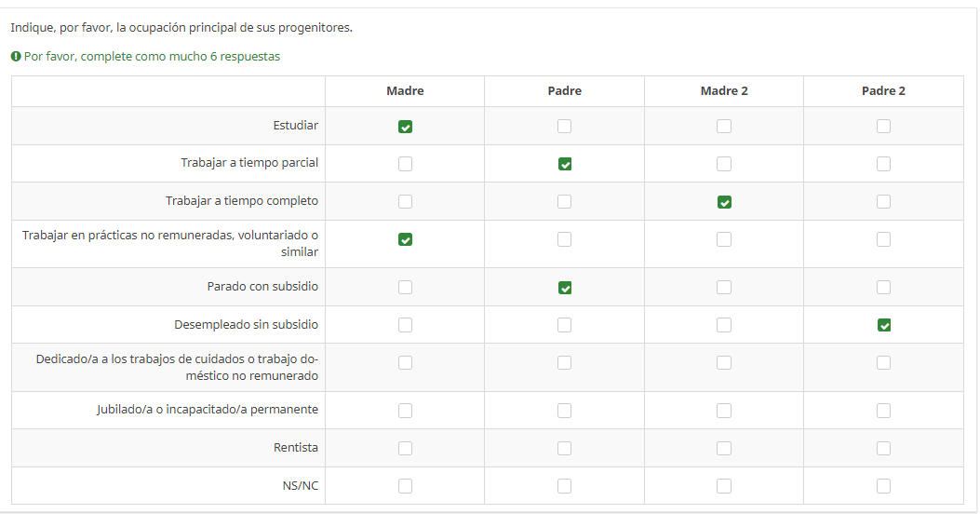Screen dimensions: 980x514
Task: Check Estudiar for Padre 2
Action: pyautogui.click(x=884, y=127)
